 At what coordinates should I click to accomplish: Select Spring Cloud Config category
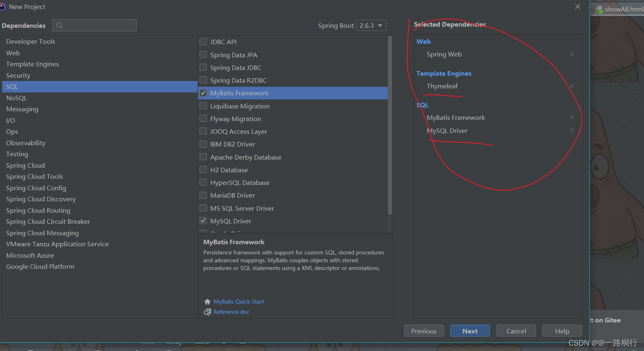coord(100,188)
